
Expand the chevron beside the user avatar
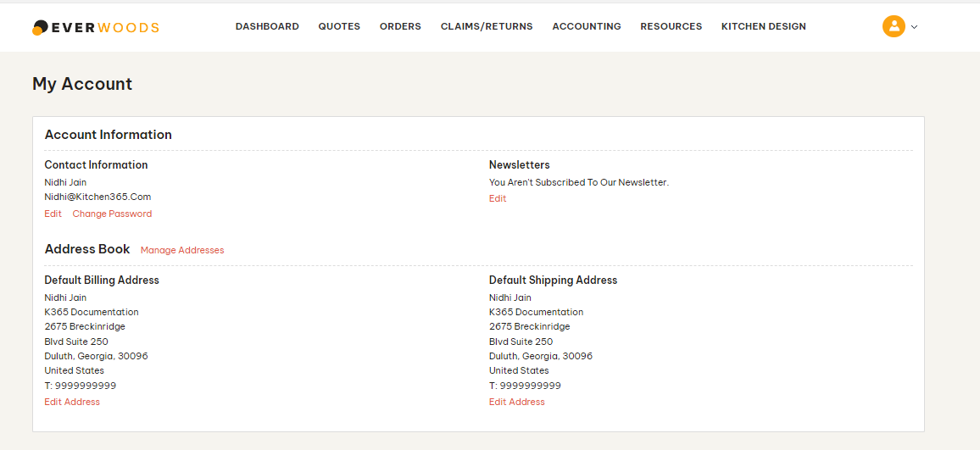coord(914,27)
